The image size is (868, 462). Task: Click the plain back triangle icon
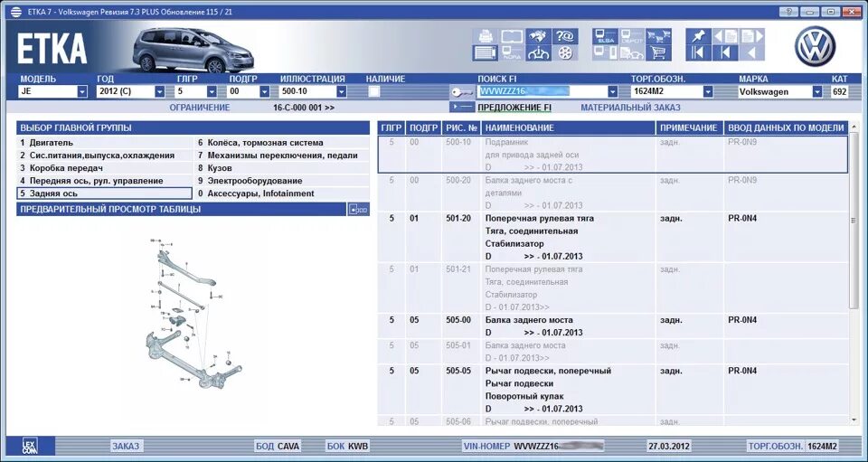751,53
